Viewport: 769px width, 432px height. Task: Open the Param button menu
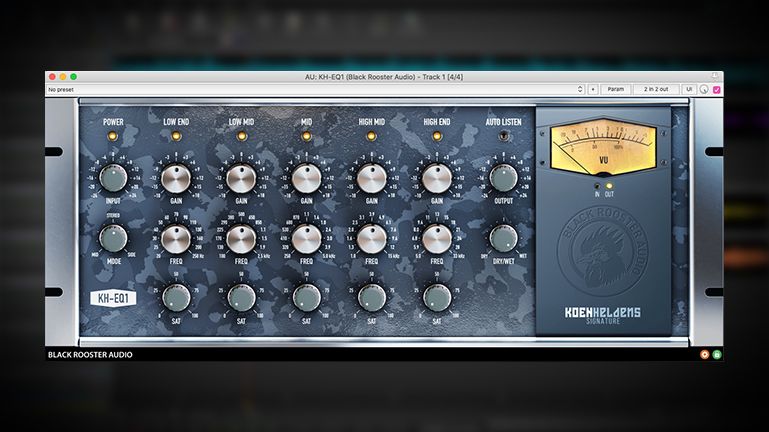click(615, 89)
